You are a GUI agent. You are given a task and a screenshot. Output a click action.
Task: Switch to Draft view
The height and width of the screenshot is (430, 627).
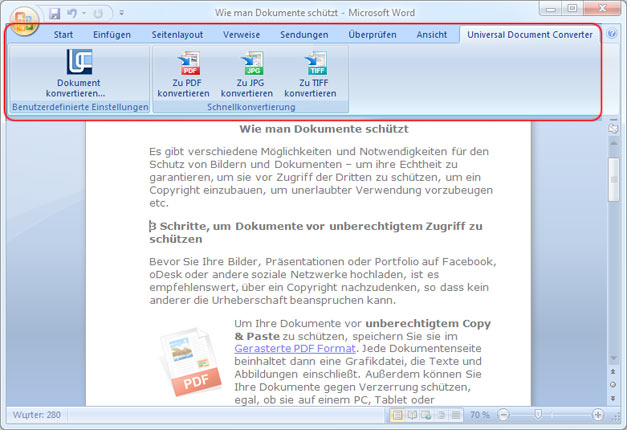pos(455,415)
